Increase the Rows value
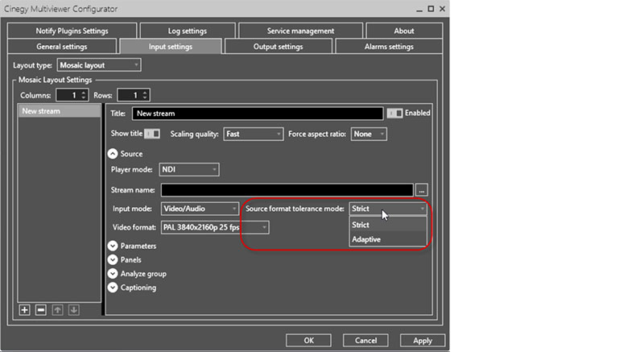Screen dimensions: 644x352 tap(145, 93)
